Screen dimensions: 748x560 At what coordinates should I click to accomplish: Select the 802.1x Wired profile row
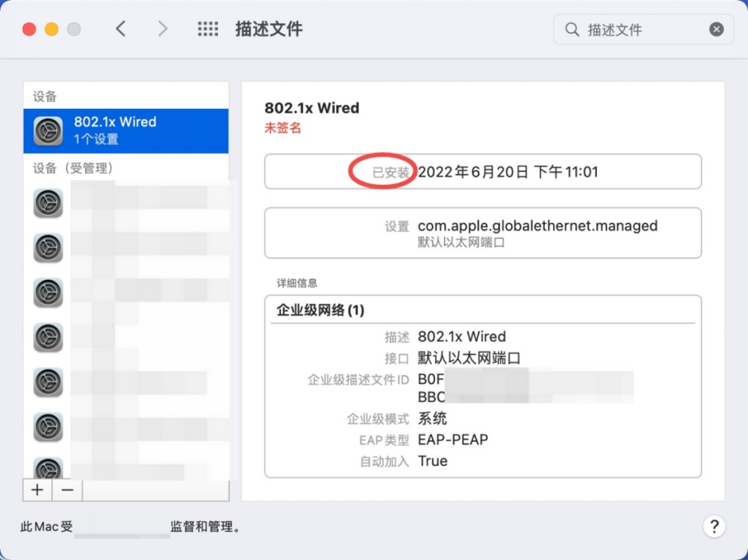click(126, 131)
